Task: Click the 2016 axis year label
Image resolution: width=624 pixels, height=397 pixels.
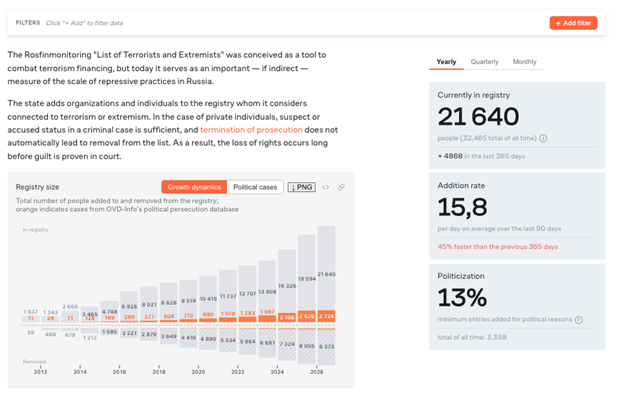Action: point(119,372)
